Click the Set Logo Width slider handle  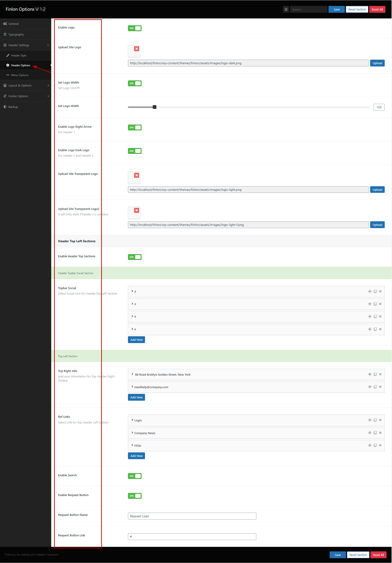coord(154,107)
